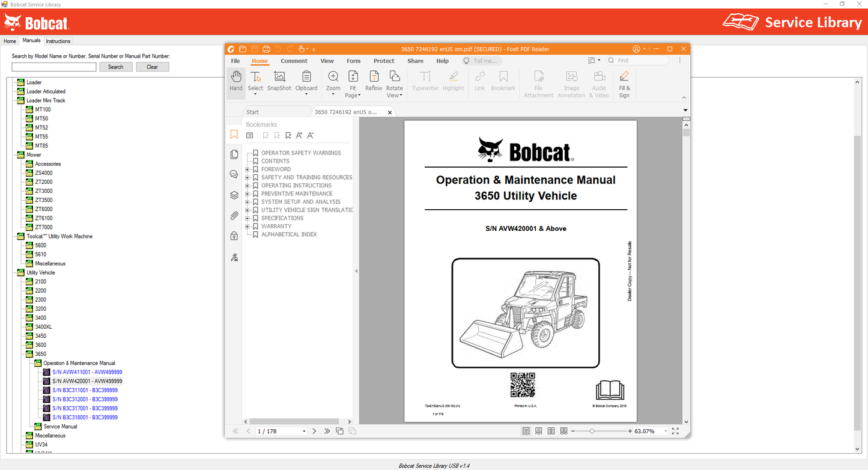Open the File menu in Foxit
Image resolution: width=868 pixels, height=470 pixels.
tap(235, 61)
